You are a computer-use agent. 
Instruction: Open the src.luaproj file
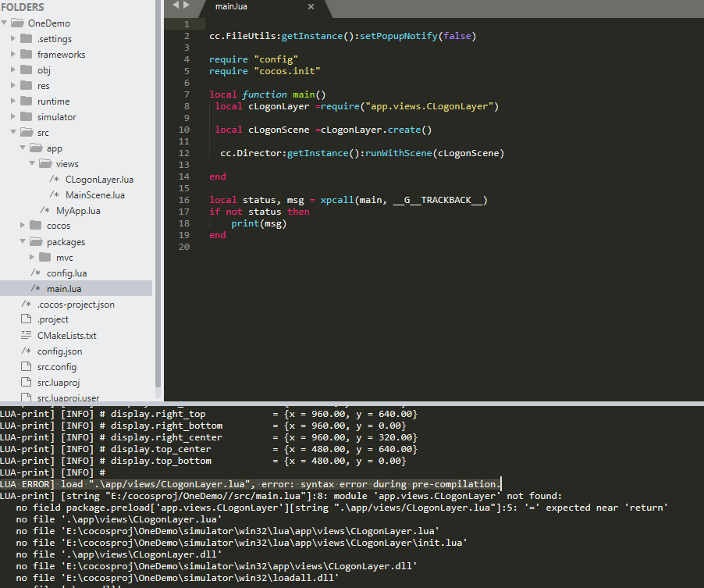[59, 383]
